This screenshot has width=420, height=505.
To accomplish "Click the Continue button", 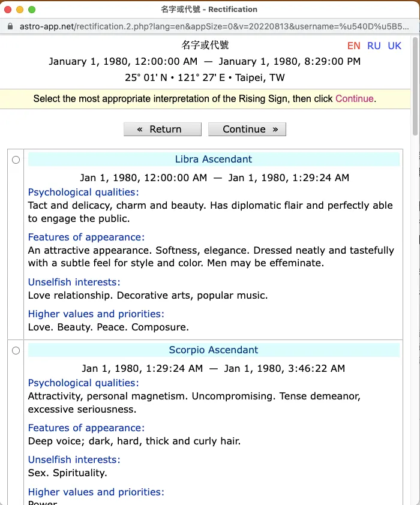I will [247, 129].
